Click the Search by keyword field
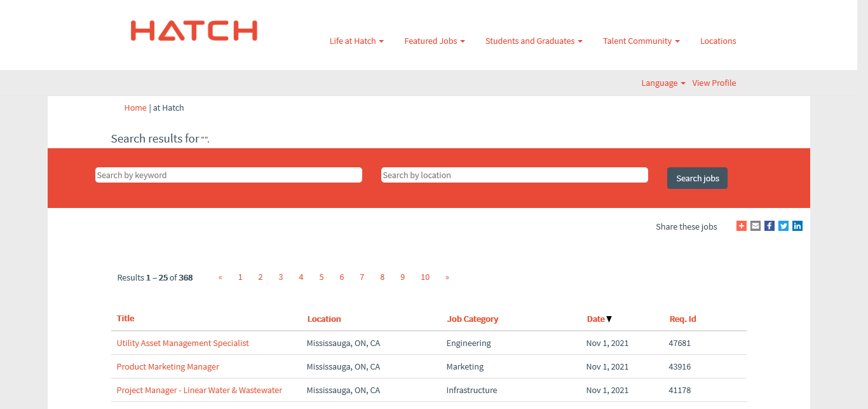Image resolution: width=868 pixels, height=409 pixels. 229,175
